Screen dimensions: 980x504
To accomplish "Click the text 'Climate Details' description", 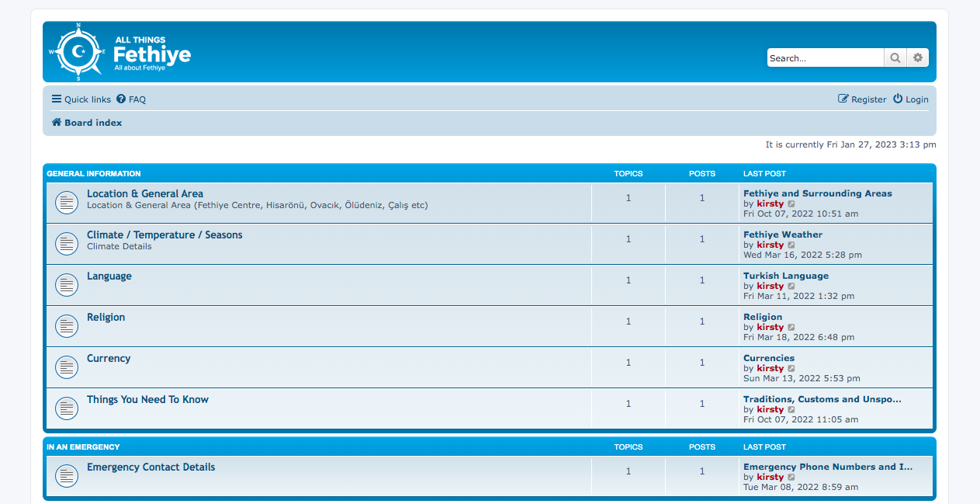I will (119, 246).
